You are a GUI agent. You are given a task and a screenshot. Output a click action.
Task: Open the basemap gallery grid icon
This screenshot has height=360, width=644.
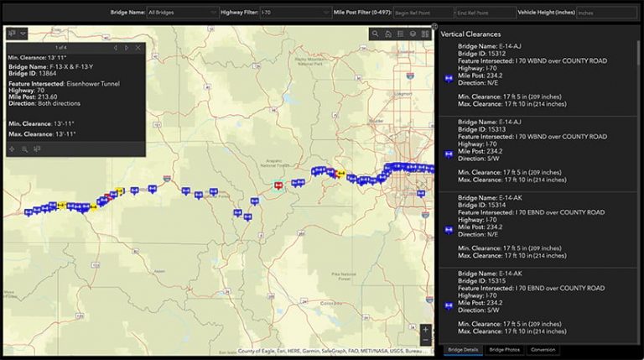point(425,34)
